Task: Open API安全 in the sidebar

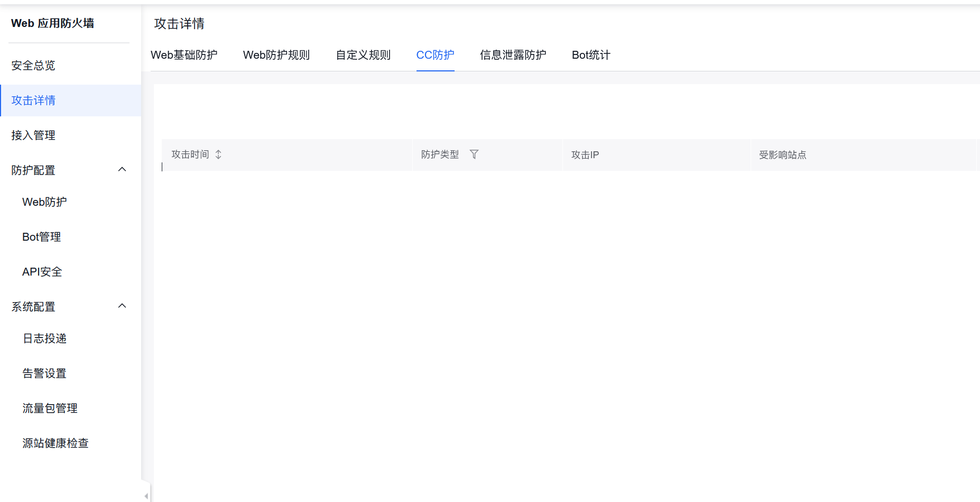Action: click(x=42, y=272)
